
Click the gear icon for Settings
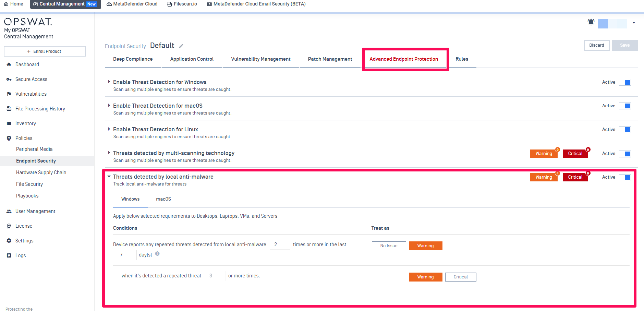click(9, 241)
